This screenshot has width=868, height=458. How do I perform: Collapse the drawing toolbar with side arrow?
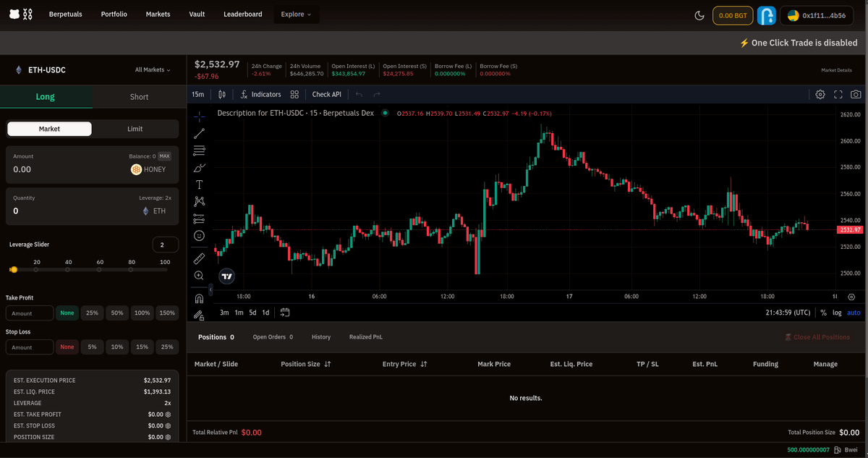coord(210,289)
